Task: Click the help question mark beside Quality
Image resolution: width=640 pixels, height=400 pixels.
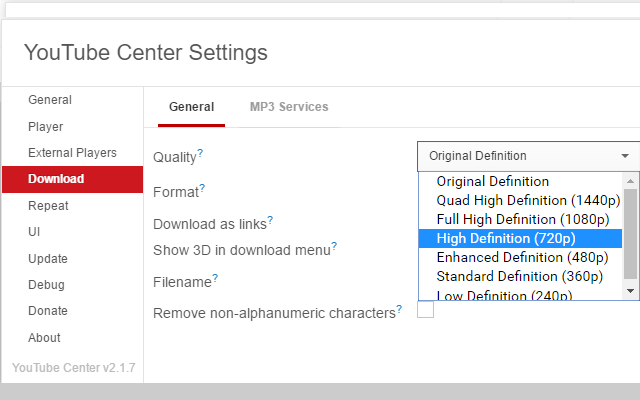Action: [200, 153]
